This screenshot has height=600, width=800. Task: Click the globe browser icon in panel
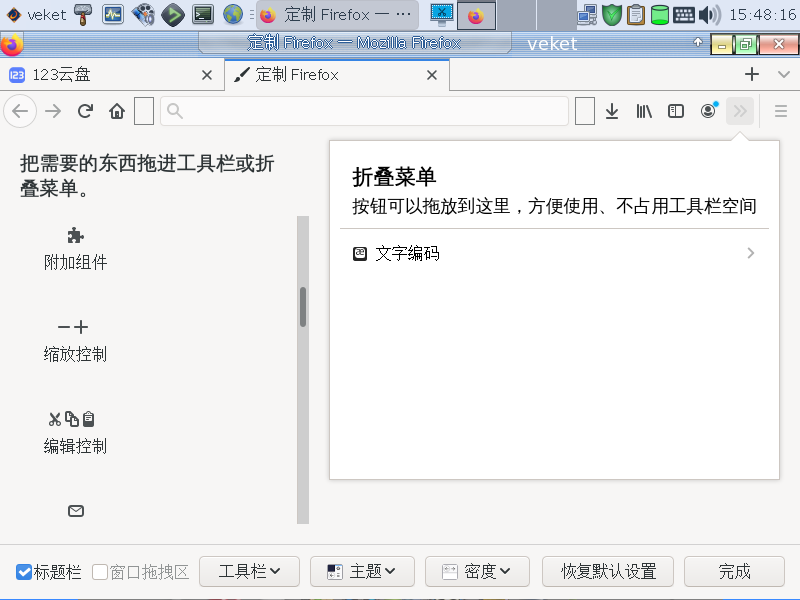tap(233, 14)
